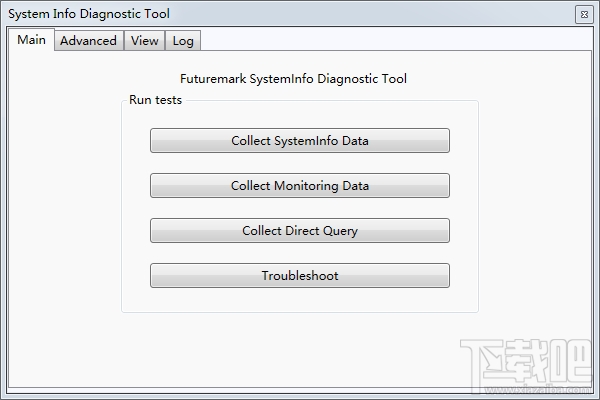Launch the Troubleshoot button
600x400 pixels.
tap(300, 276)
